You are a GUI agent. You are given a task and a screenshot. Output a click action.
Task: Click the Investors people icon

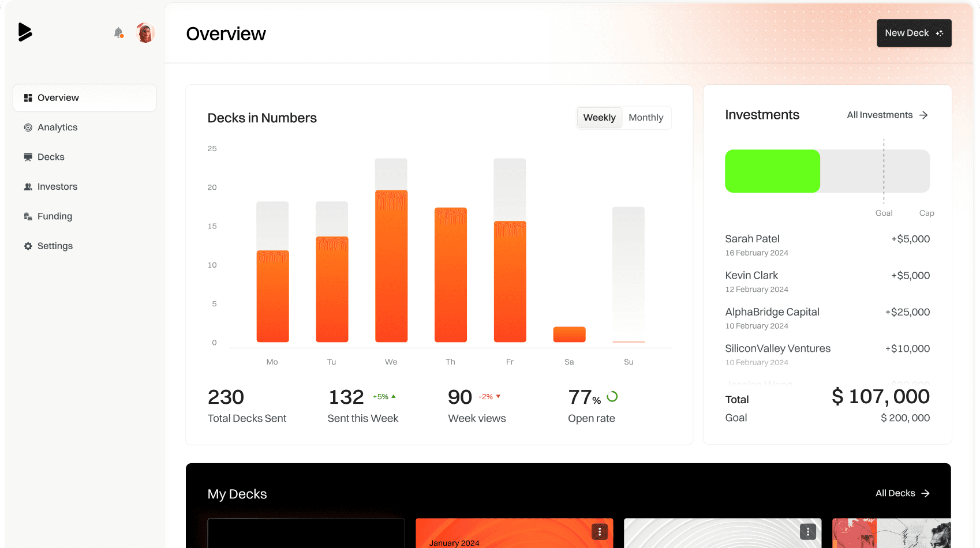click(x=28, y=187)
